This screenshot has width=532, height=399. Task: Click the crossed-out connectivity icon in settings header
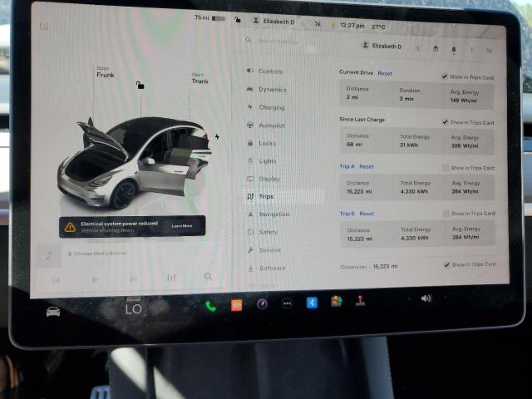[489, 50]
